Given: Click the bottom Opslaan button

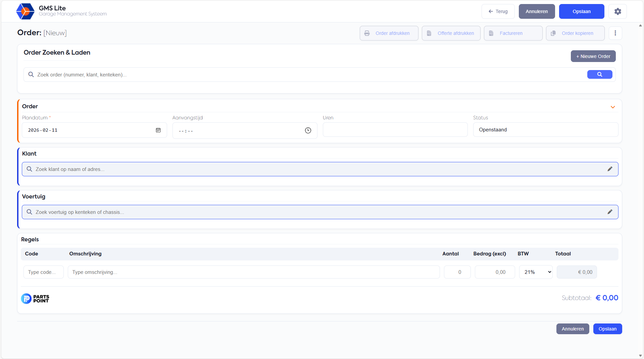Looking at the screenshot, I should point(607,329).
